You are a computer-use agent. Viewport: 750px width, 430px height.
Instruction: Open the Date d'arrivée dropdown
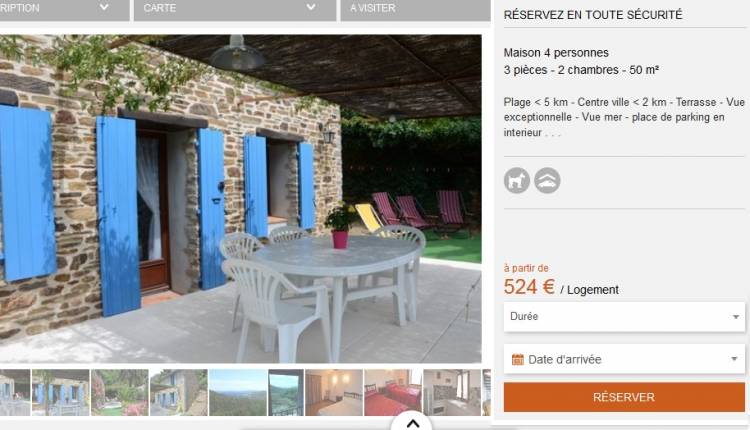[x=624, y=359]
